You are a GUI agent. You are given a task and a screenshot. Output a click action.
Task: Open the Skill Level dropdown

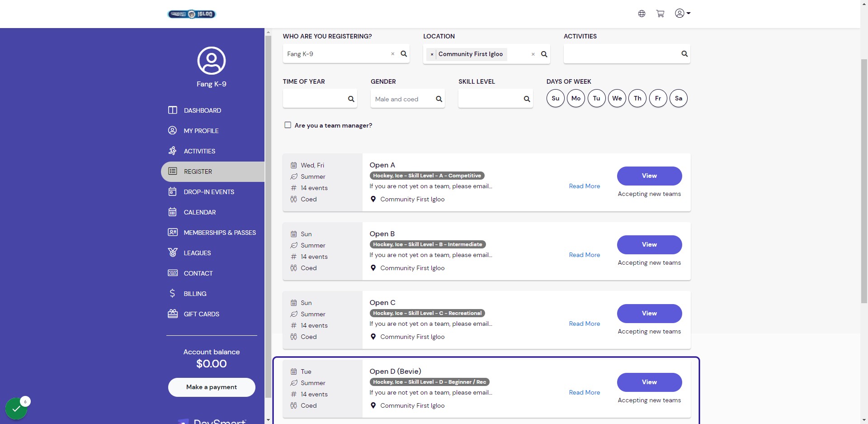(x=495, y=99)
